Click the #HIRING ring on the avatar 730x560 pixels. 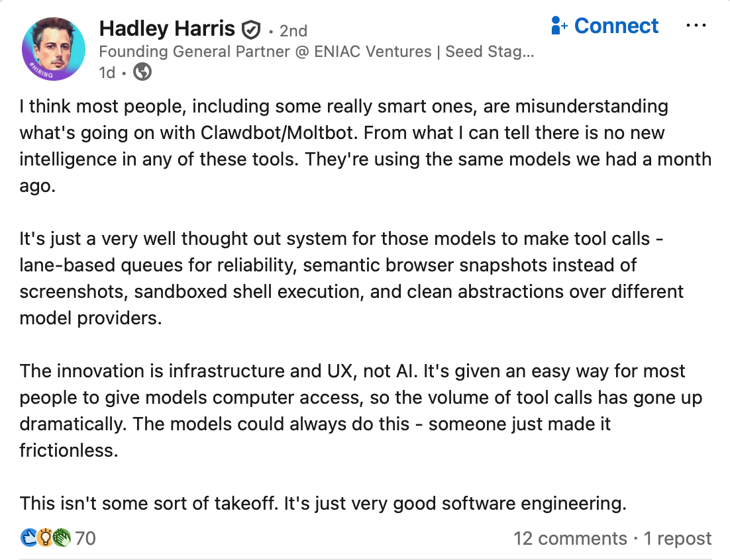tap(41, 71)
